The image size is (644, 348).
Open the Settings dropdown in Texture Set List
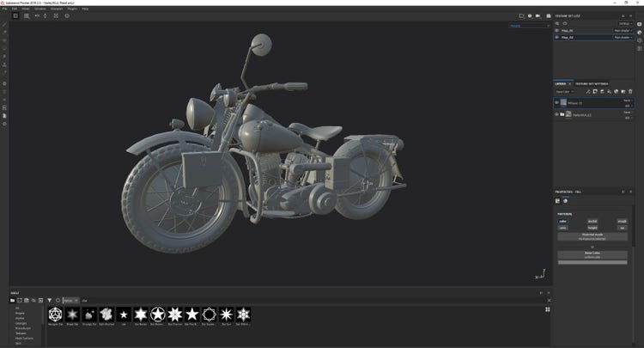pos(625,24)
